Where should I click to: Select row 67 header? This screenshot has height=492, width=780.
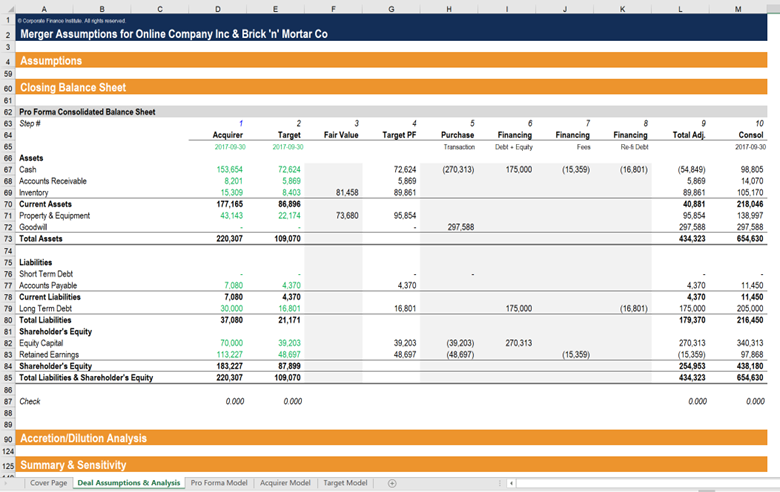tap(8, 170)
